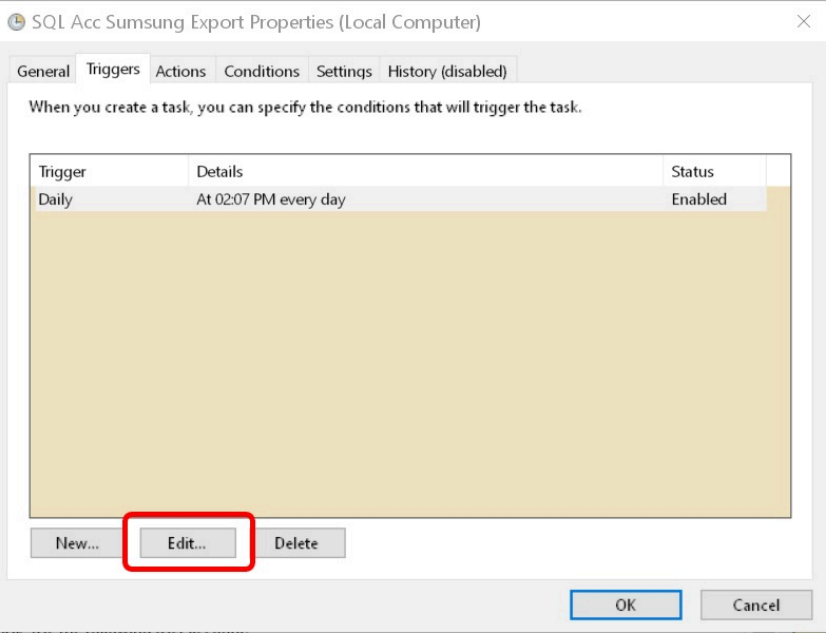The image size is (831, 634).
Task: Go to the Conditions tab
Action: click(x=261, y=72)
